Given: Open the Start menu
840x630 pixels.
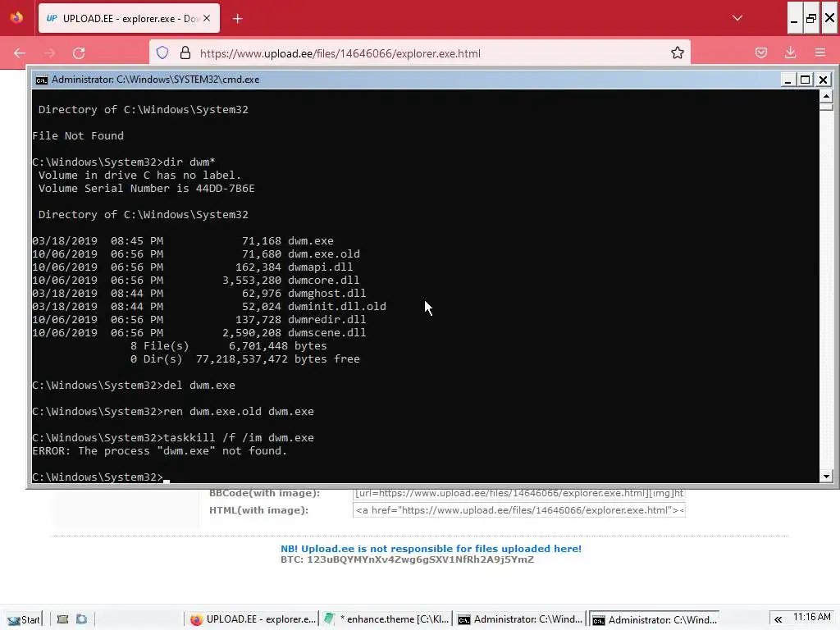Looking at the screenshot, I should [x=24, y=619].
